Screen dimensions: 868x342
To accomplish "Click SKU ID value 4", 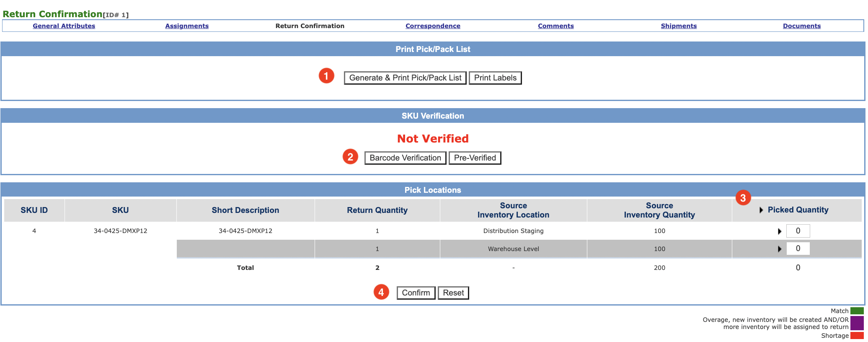I will [x=34, y=231].
